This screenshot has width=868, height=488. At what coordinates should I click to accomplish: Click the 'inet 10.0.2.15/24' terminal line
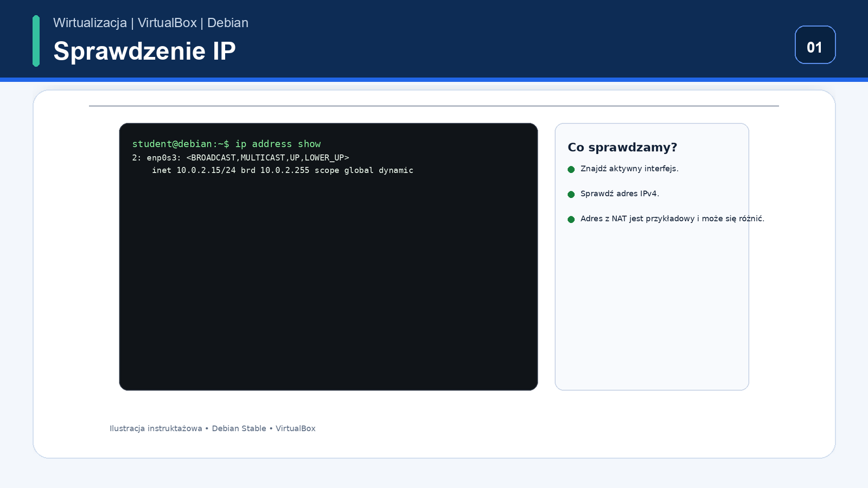tap(282, 170)
